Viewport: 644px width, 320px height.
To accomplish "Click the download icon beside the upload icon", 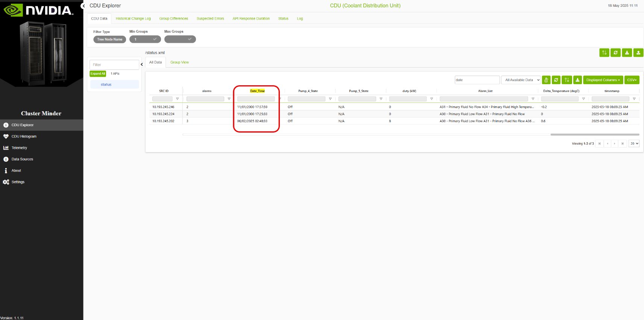I will tap(627, 53).
